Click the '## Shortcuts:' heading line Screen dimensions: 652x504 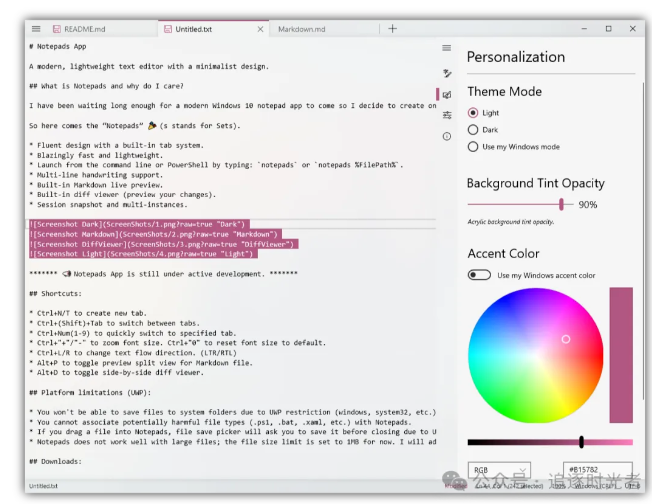coord(55,294)
